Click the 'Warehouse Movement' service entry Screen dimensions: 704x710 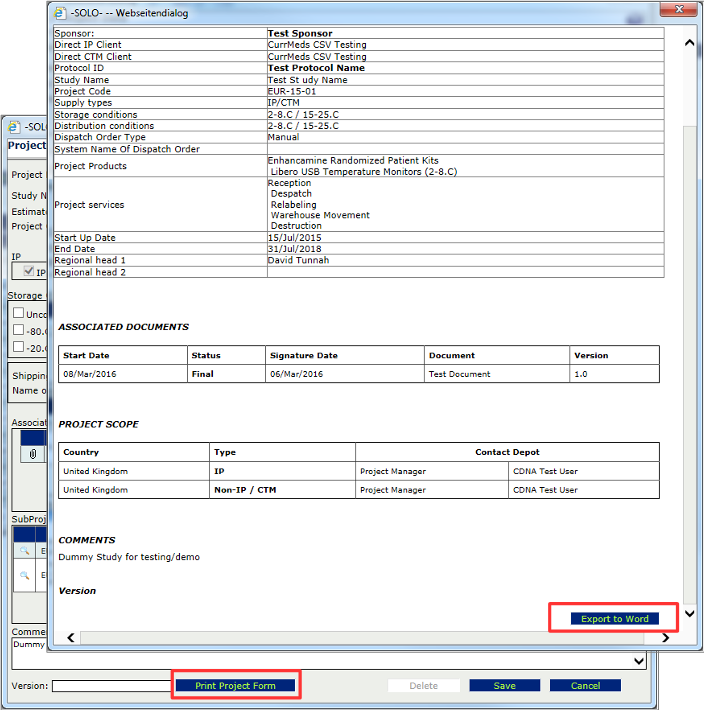point(320,215)
